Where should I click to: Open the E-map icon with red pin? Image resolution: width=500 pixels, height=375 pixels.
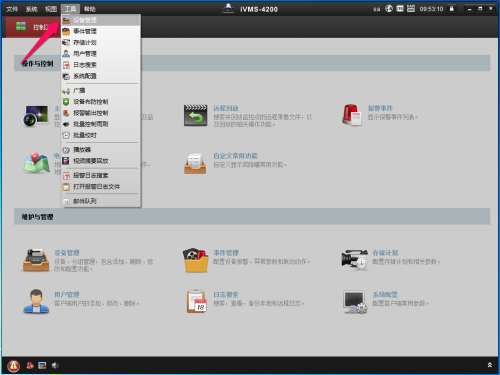[x=36, y=163]
